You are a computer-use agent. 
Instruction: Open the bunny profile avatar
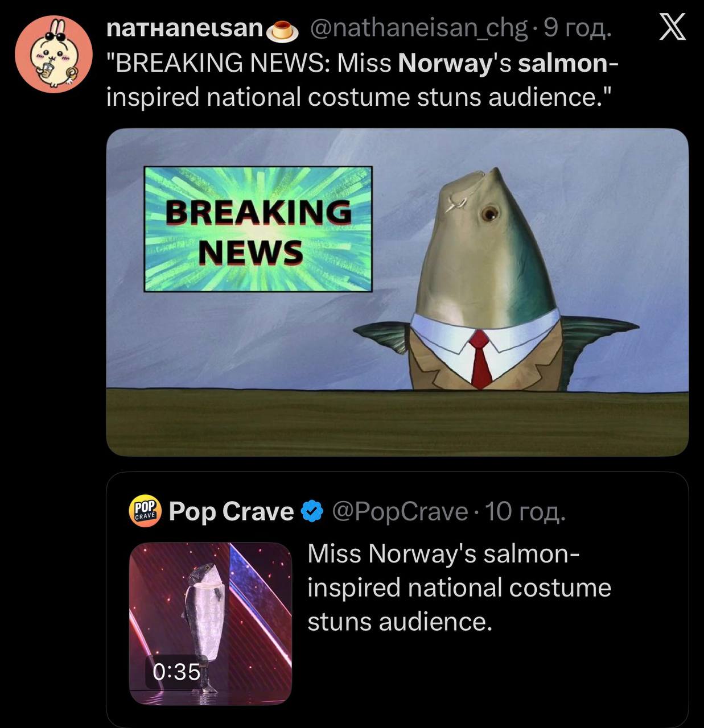click(53, 53)
